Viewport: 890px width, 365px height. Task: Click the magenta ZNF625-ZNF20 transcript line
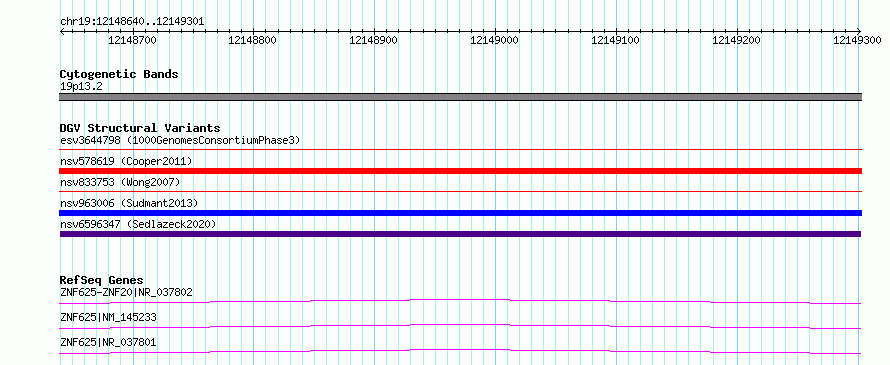460,301
